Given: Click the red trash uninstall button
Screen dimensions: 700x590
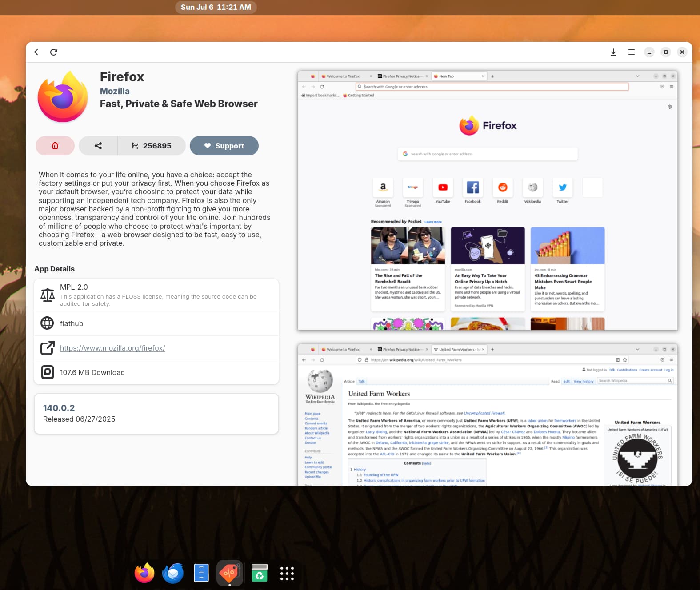Looking at the screenshot, I should 55,146.
